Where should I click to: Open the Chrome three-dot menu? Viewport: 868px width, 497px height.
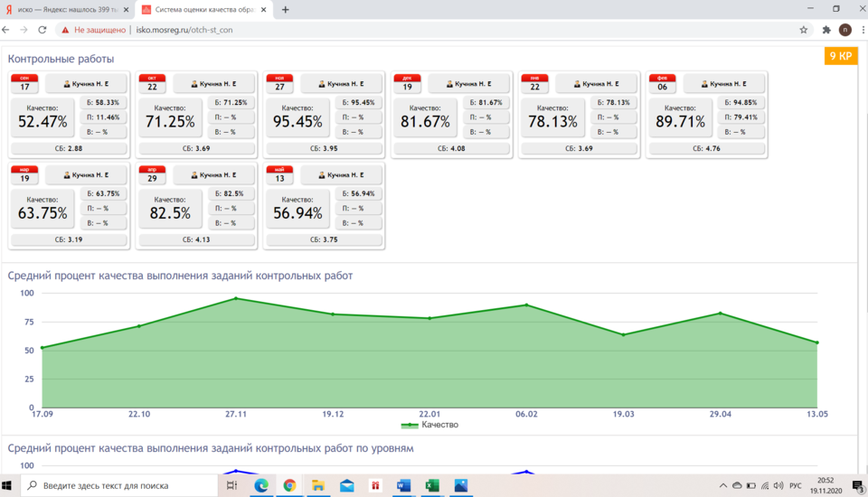(858, 30)
